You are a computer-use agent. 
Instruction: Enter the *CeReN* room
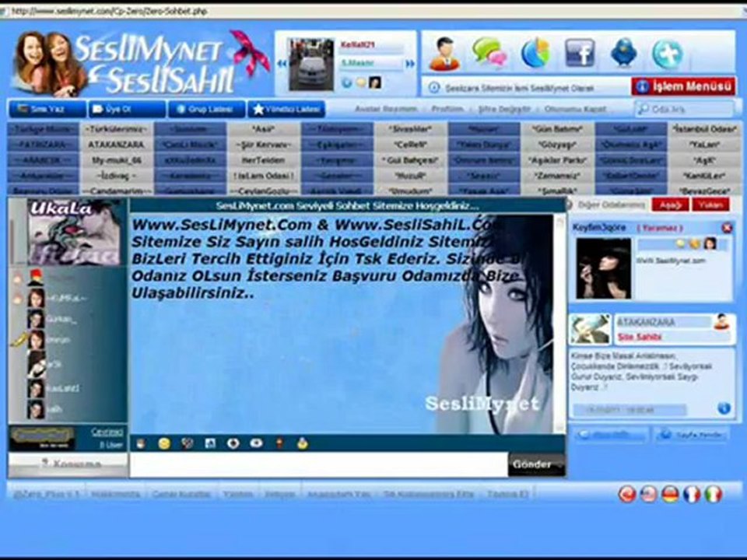[x=410, y=145]
